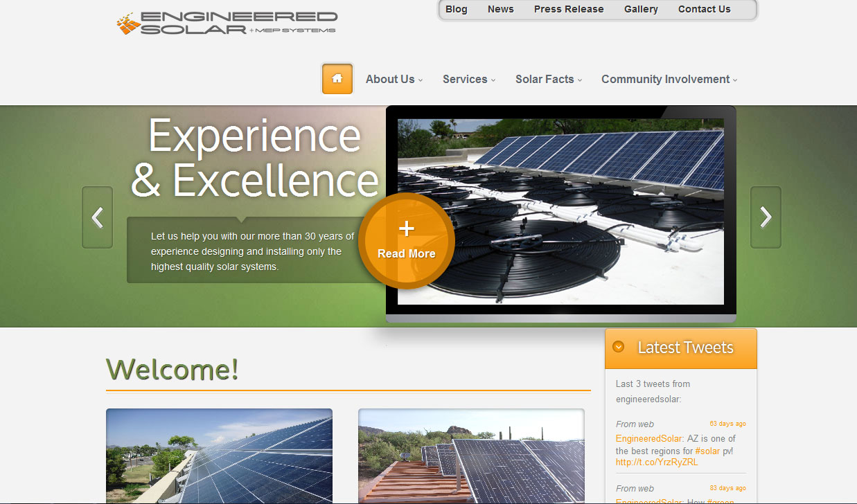The width and height of the screenshot is (857, 504).
Task: Click the rooftop solar panel slide image
Action: tap(560, 211)
